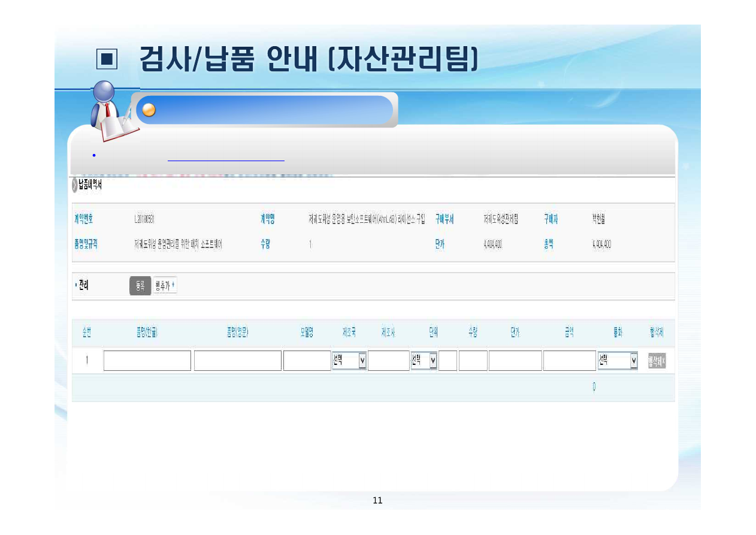Click the 납품내역서 section arrow icon
The width and height of the screenshot is (756, 535).
pos(74,186)
